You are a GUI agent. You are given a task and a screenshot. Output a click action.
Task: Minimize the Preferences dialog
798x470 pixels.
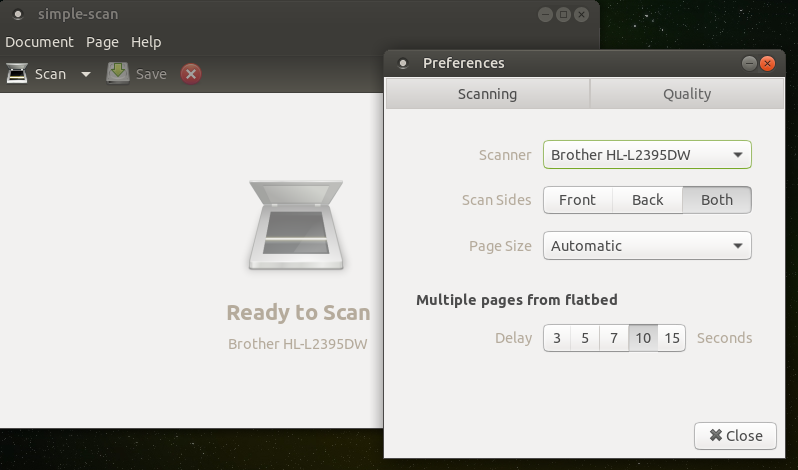(749, 63)
